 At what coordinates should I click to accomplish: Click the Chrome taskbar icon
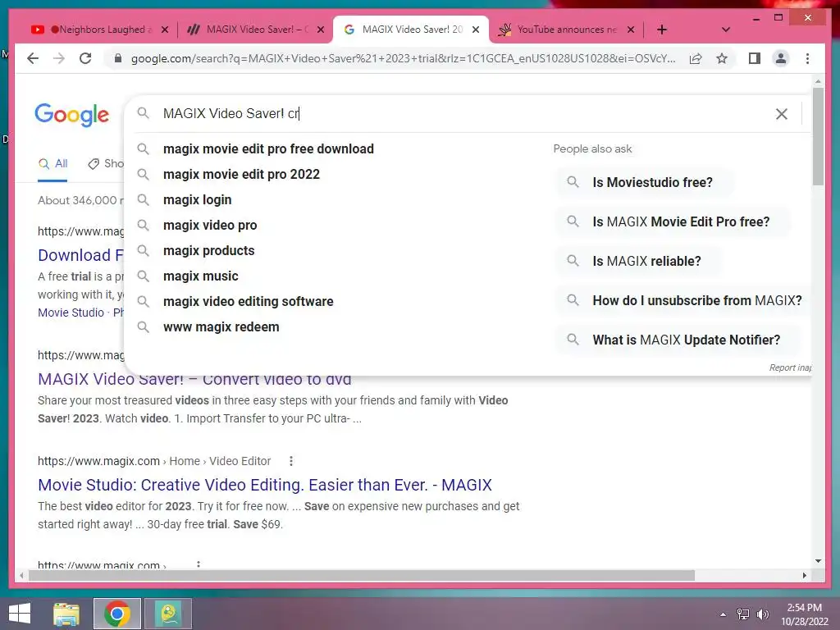(x=117, y=614)
